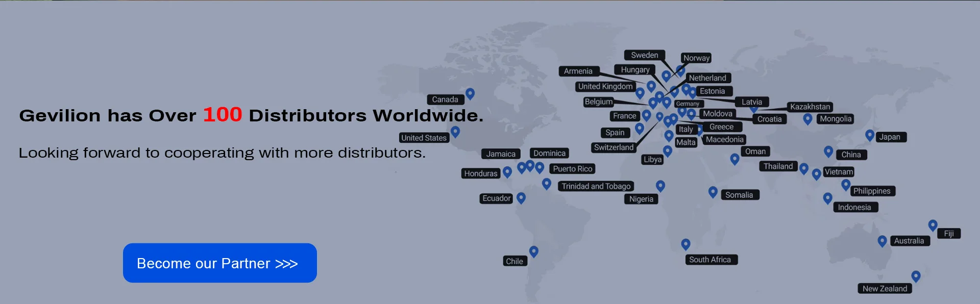Click the Canada country label
This screenshot has width=980, height=304.
[445, 99]
